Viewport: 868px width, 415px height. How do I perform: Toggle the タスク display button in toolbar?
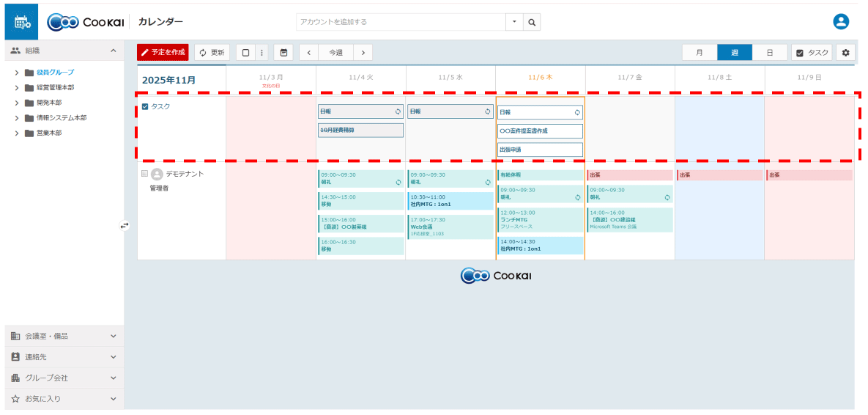click(812, 53)
